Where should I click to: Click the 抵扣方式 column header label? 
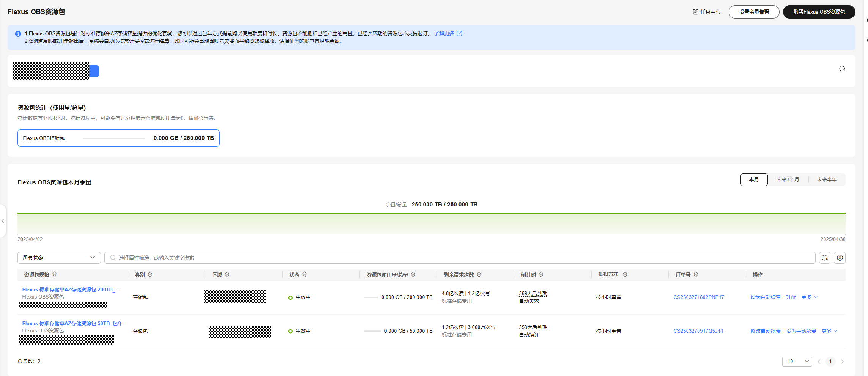click(x=608, y=274)
